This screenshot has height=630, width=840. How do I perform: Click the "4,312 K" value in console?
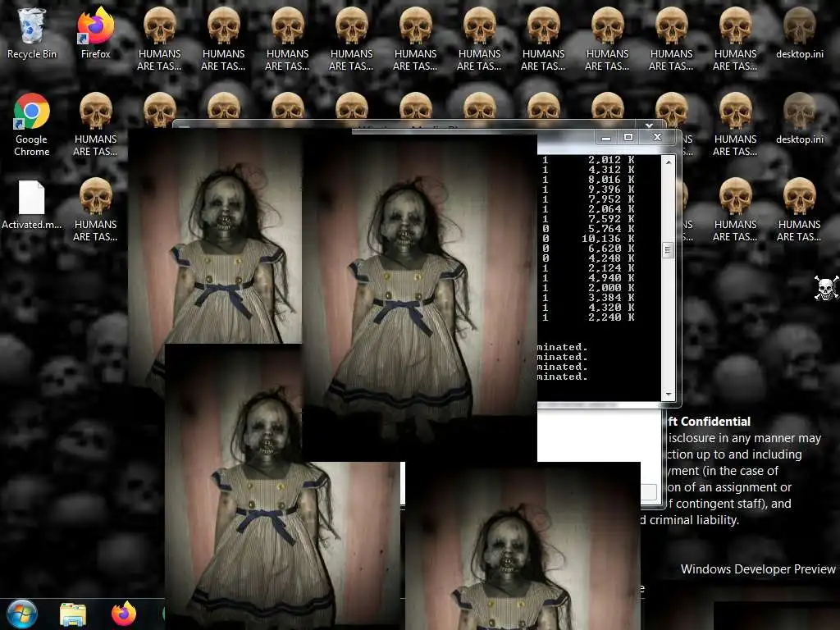click(611, 169)
